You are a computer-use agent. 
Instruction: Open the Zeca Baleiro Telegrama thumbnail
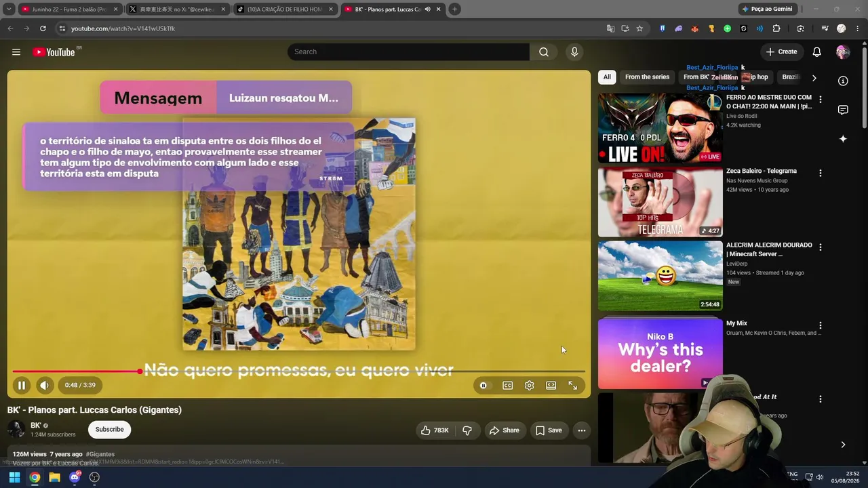point(660,202)
